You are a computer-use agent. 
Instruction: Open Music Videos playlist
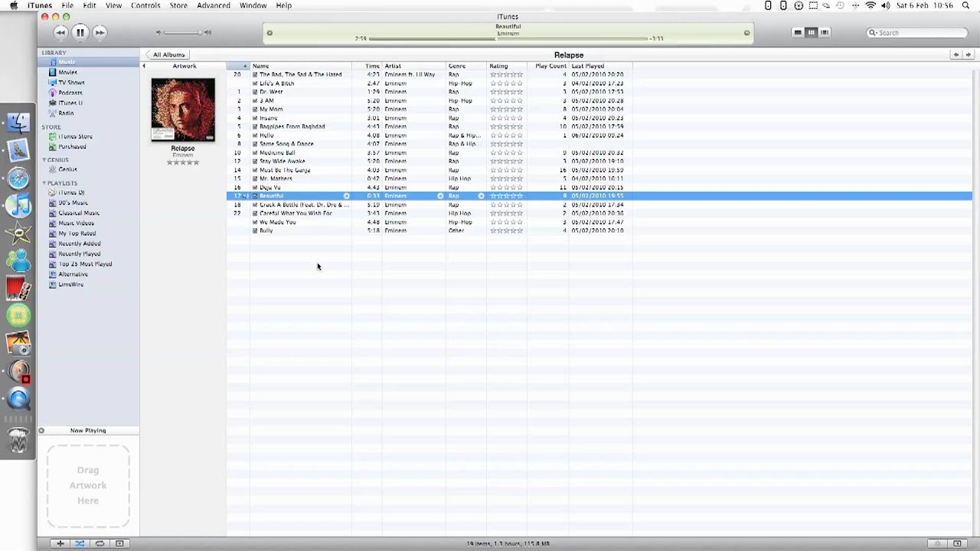click(76, 223)
